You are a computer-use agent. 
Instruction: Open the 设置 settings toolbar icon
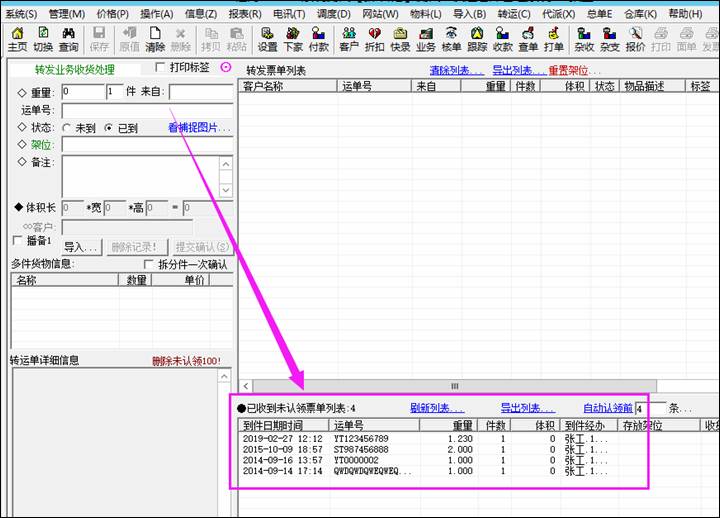tap(267, 39)
